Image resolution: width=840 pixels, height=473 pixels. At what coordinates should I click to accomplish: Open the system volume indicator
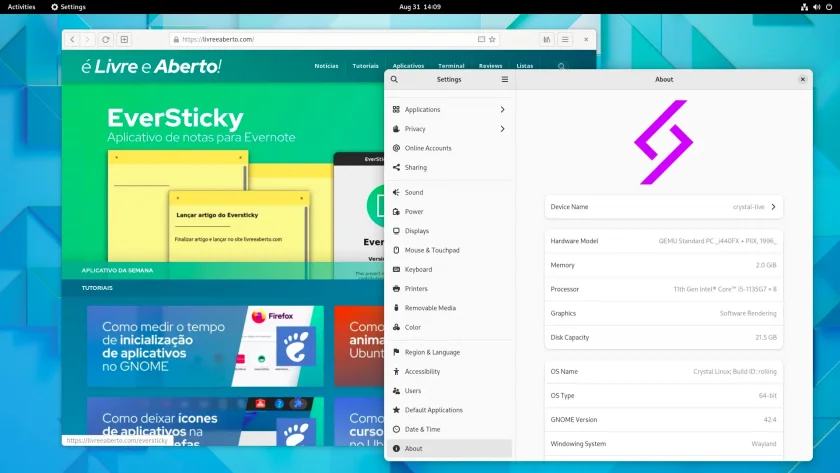point(816,7)
